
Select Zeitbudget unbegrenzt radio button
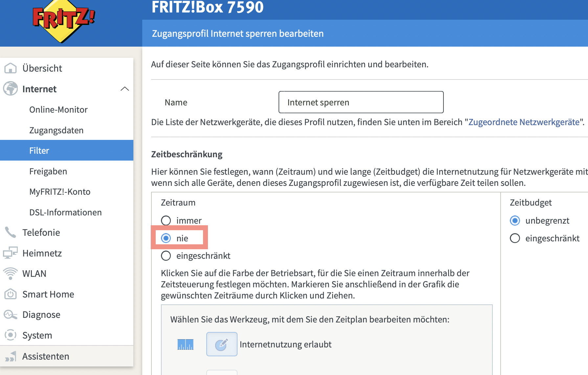pyautogui.click(x=515, y=220)
